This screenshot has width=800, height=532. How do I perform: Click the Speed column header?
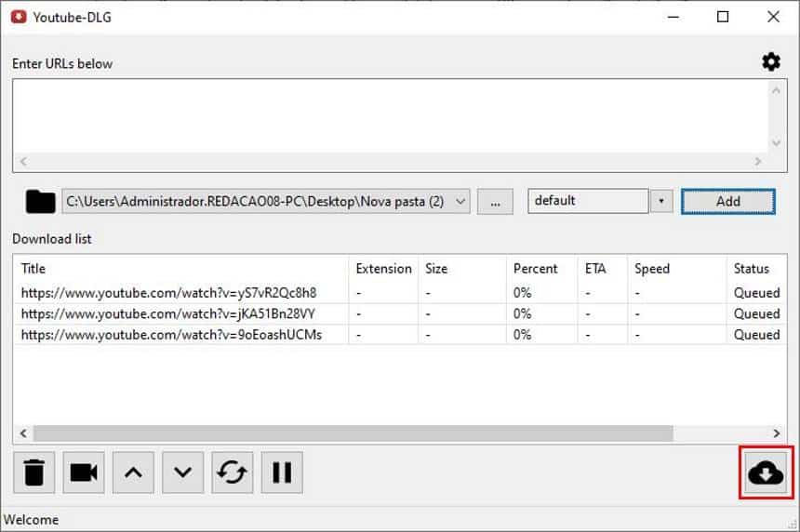[677, 269]
